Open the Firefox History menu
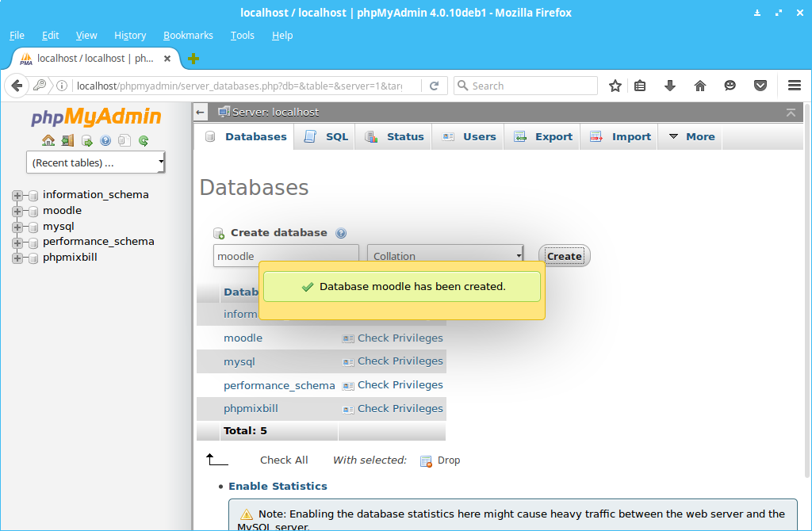Viewport: 812px width, 531px height. click(x=130, y=35)
